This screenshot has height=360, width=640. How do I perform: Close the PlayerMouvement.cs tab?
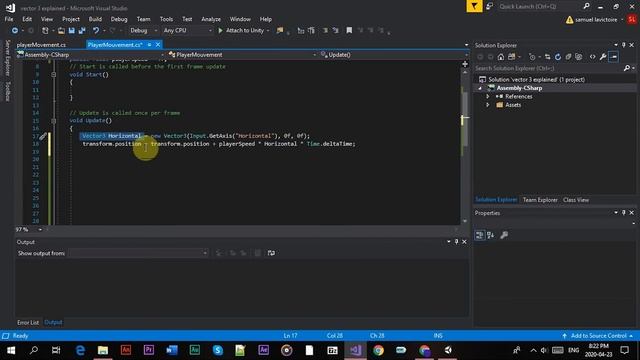[x=158, y=44]
